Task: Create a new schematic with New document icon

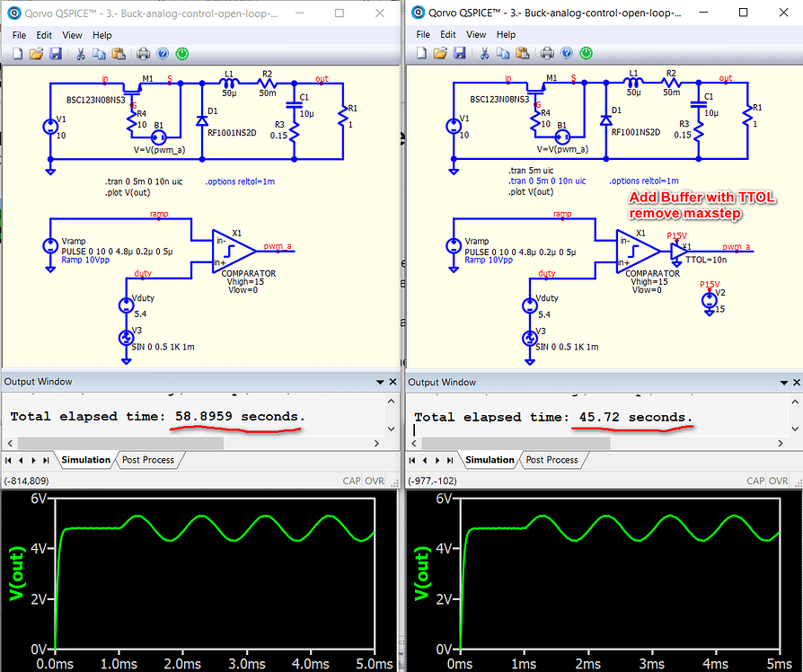Action: (x=16, y=53)
